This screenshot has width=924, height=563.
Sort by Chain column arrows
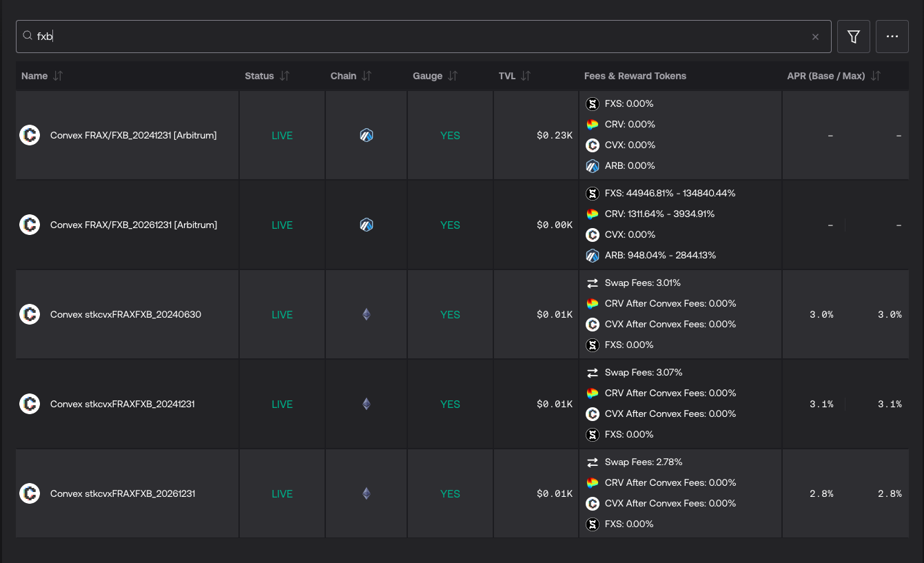tap(367, 76)
